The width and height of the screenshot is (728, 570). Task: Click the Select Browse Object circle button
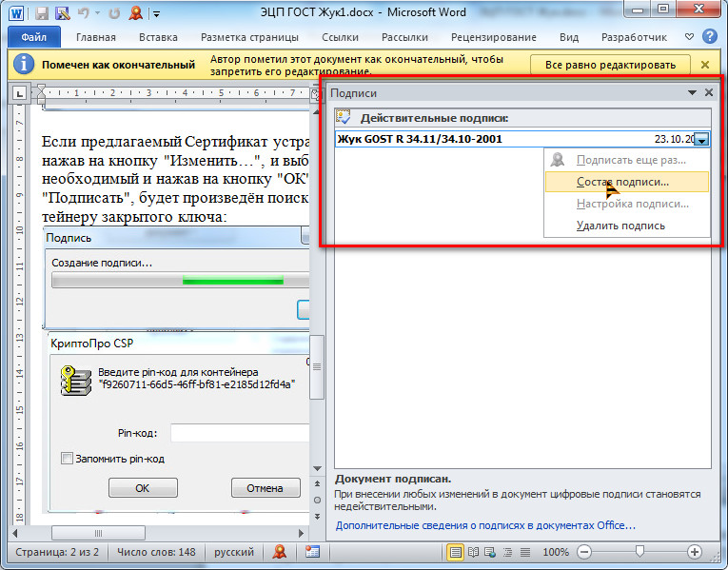click(x=317, y=500)
